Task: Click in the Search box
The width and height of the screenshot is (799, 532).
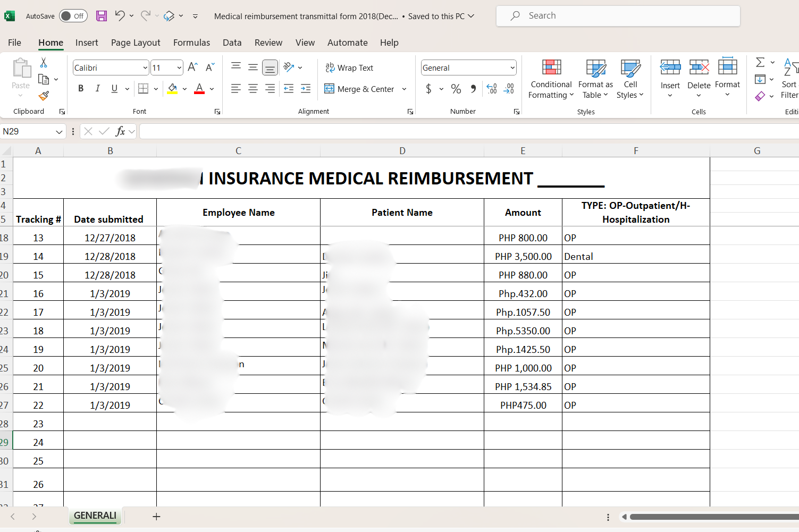Action: (618, 16)
